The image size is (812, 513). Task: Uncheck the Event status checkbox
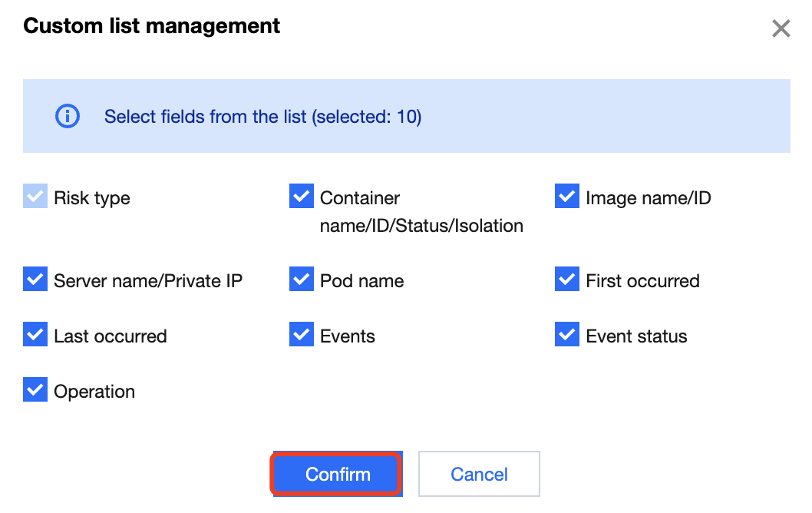[567, 335]
